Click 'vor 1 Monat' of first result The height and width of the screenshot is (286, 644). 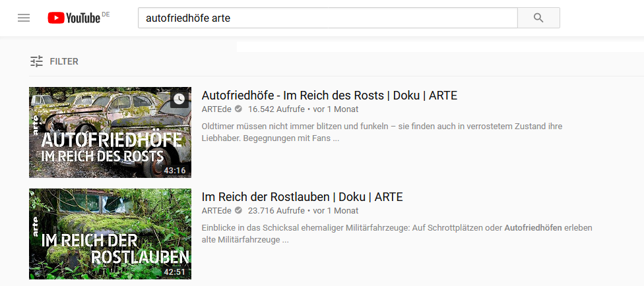(x=336, y=109)
